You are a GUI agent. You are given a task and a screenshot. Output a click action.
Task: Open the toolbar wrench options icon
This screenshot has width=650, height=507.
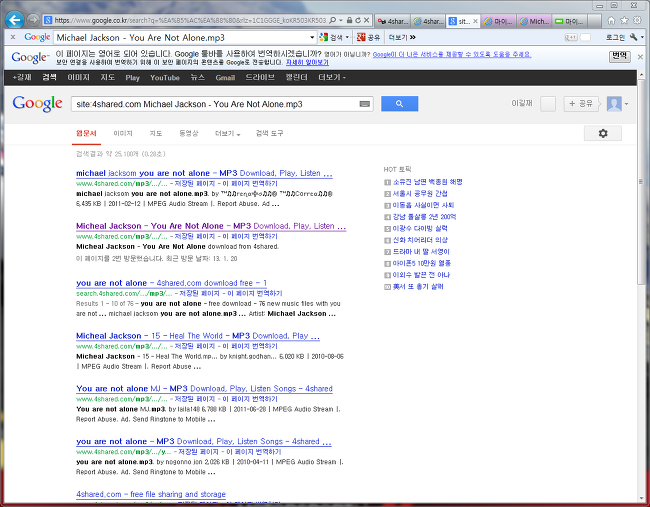[x=633, y=37]
